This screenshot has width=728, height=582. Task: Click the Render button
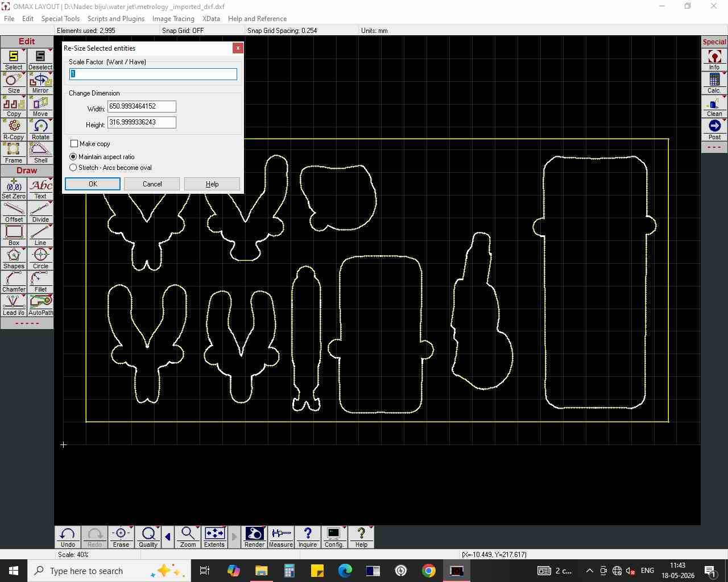click(x=254, y=537)
